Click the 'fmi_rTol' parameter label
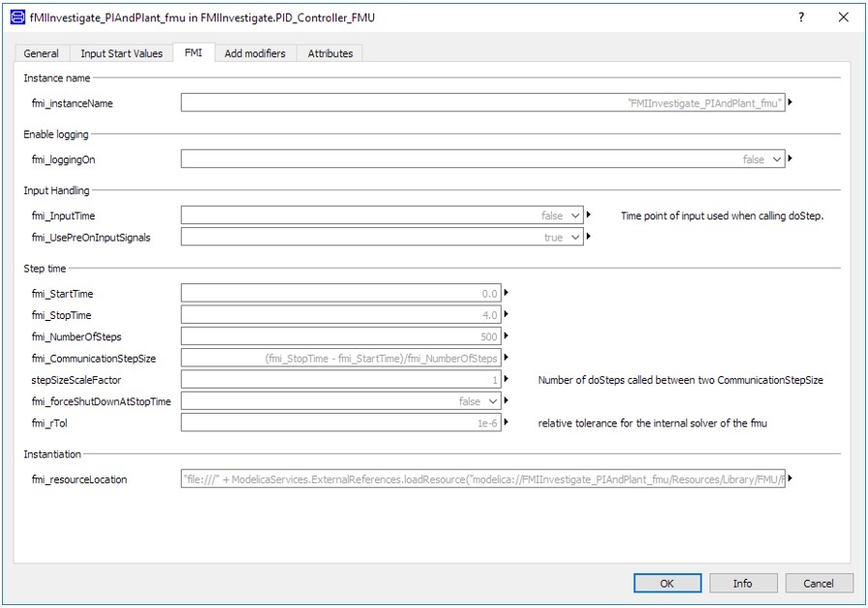This screenshot has width=868, height=608. (49, 423)
